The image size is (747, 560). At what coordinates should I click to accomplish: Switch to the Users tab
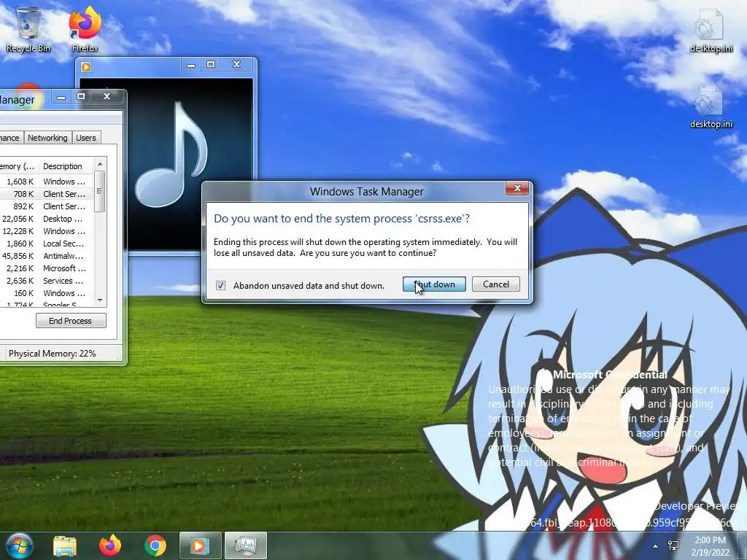tap(86, 138)
